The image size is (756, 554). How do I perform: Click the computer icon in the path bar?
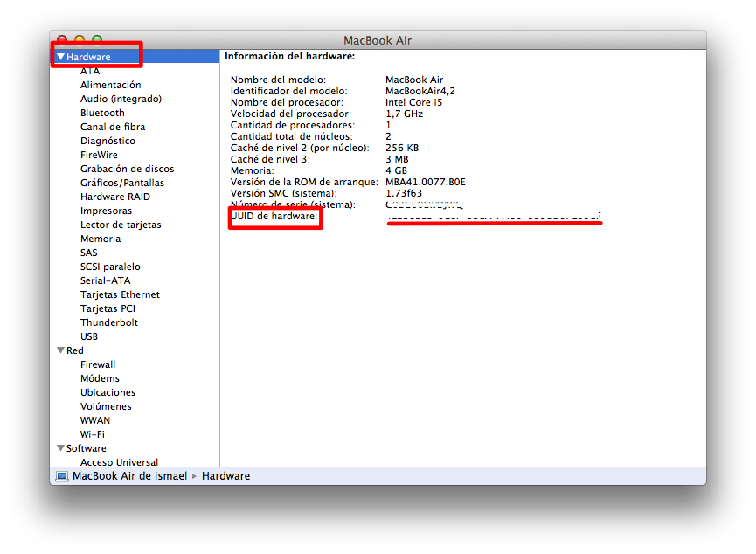pos(62,476)
